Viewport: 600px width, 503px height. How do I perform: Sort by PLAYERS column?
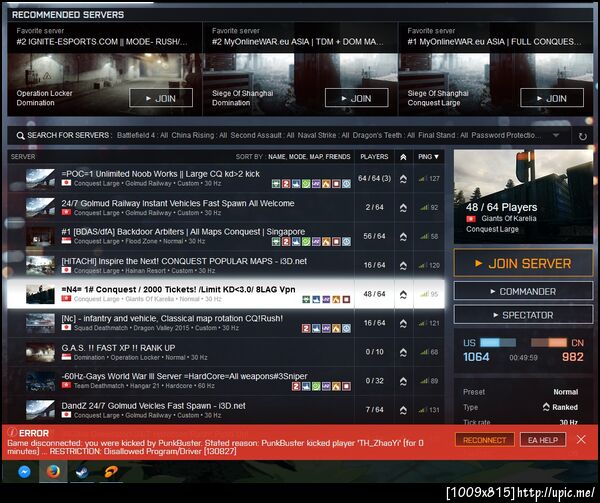pos(374,157)
